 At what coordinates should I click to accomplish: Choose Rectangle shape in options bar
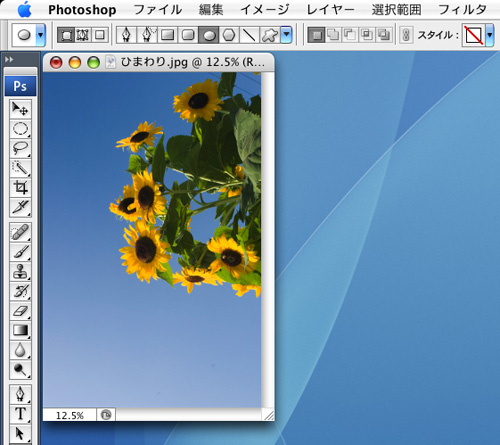point(168,35)
